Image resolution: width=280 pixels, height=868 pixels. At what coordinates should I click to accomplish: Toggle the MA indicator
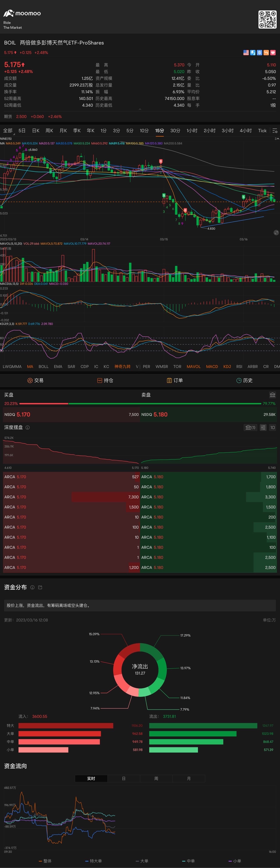pos(30,366)
